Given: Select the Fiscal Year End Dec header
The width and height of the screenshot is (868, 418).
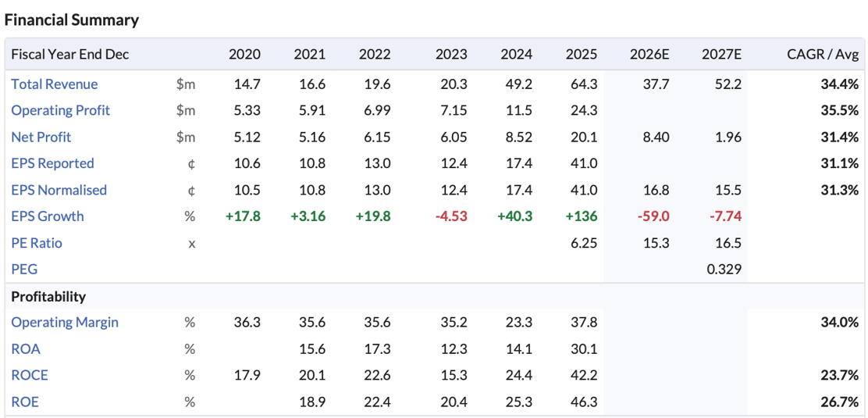Looking at the screenshot, I should 69,55.
